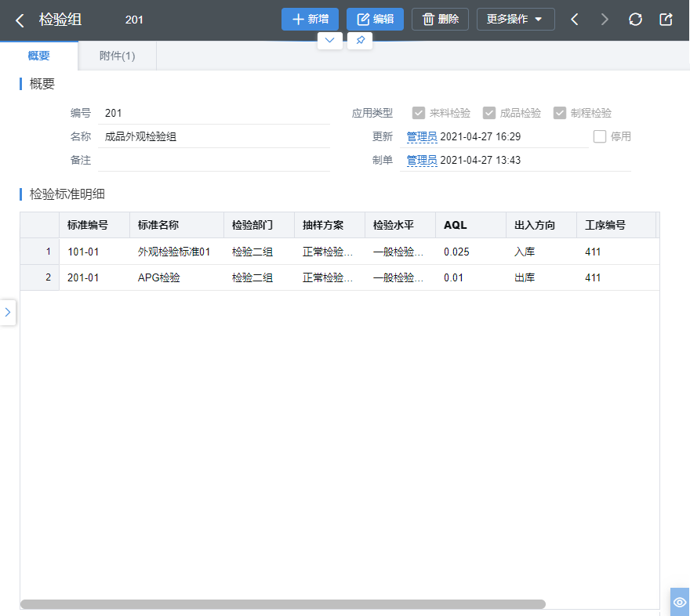Go to the next record arrow
This screenshot has width=690, height=616.
(605, 20)
